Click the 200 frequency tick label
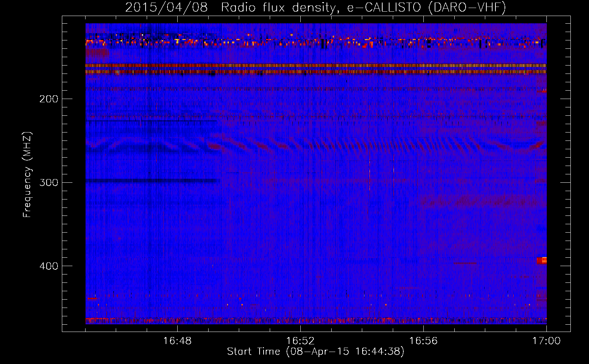Screen dimensions: 589x364 49,99
